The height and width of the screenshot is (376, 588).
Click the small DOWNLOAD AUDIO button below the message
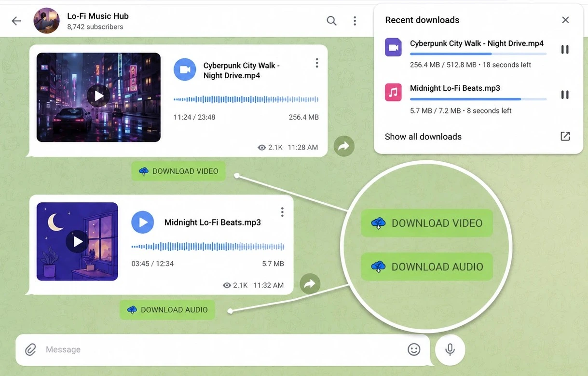(x=167, y=310)
